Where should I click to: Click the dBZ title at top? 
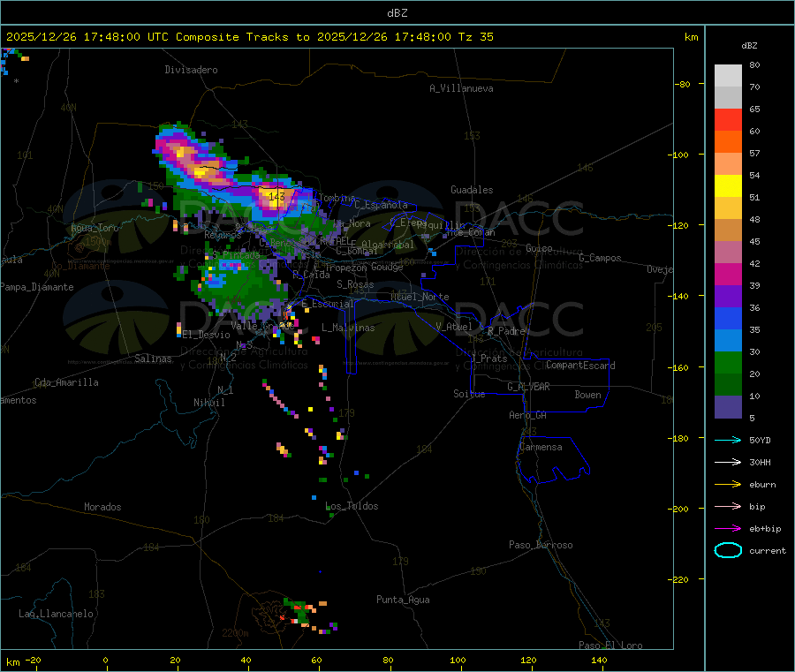pos(397,13)
